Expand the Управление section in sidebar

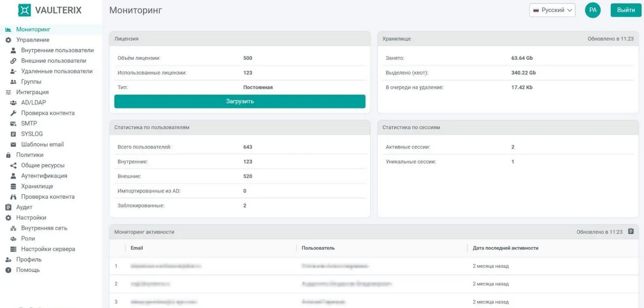(33, 40)
